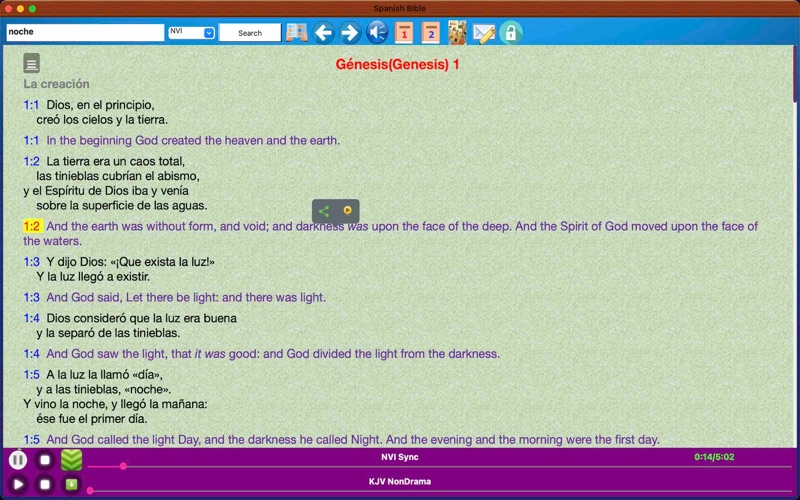Image resolution: width=800 pixels, height=500 pixels.
Task: Open the illustrated Bible picture icon
Action: [x=457, y=33]
